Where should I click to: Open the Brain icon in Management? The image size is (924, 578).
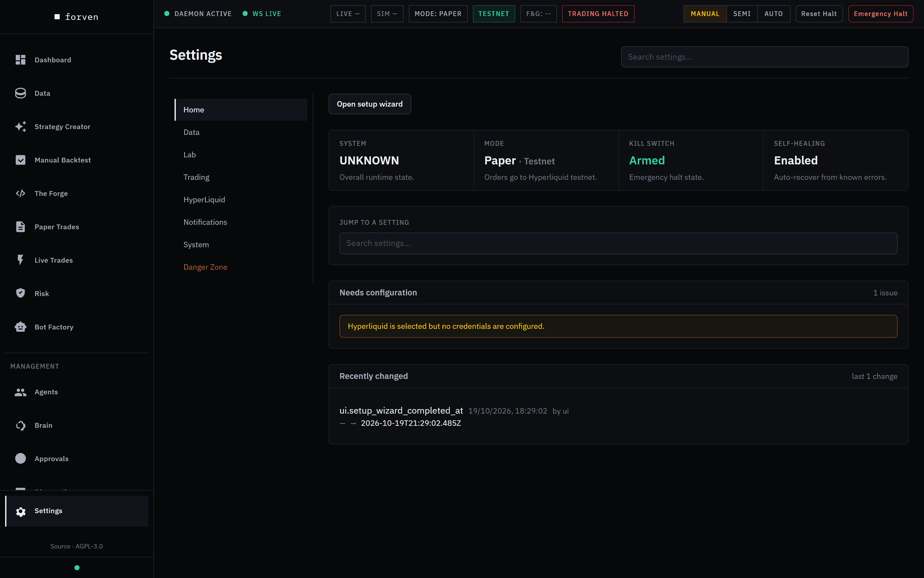coord(21,425)
